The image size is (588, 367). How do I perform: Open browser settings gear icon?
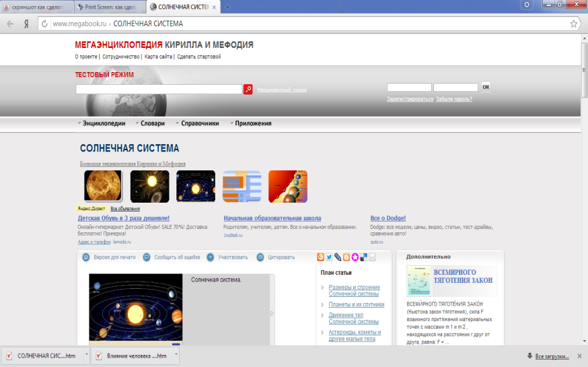click(527, 5)
